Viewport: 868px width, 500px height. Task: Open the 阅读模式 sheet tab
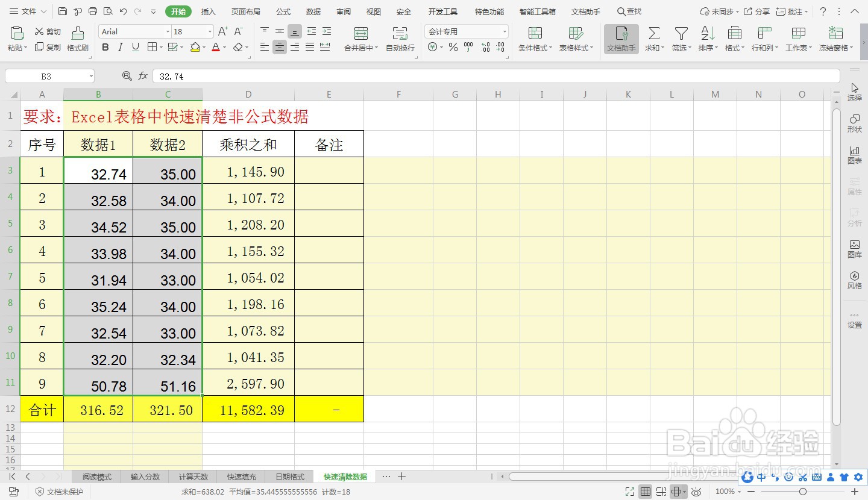pos(97,477)
